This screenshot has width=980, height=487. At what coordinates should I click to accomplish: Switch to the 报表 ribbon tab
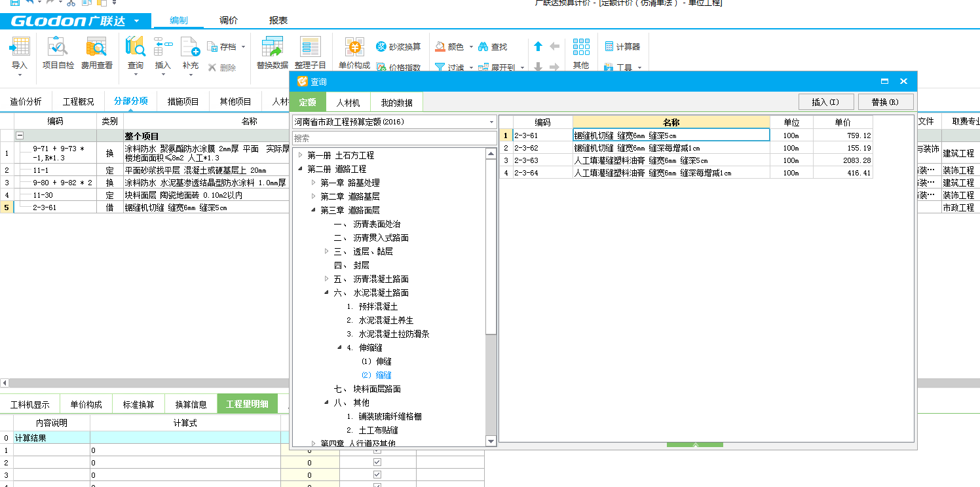pos(278,20)
